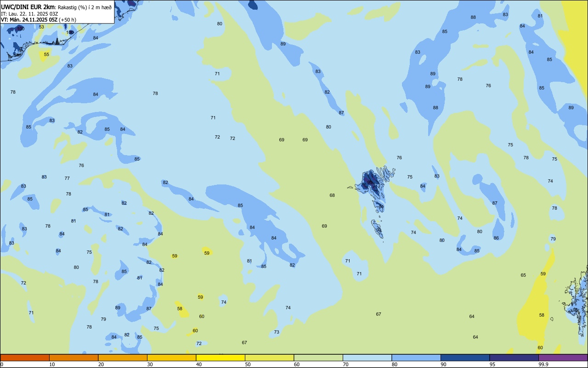588x368 pixels.
Task: Pick the navy 95–99.9 legend swatch
Action: (514, 357)
